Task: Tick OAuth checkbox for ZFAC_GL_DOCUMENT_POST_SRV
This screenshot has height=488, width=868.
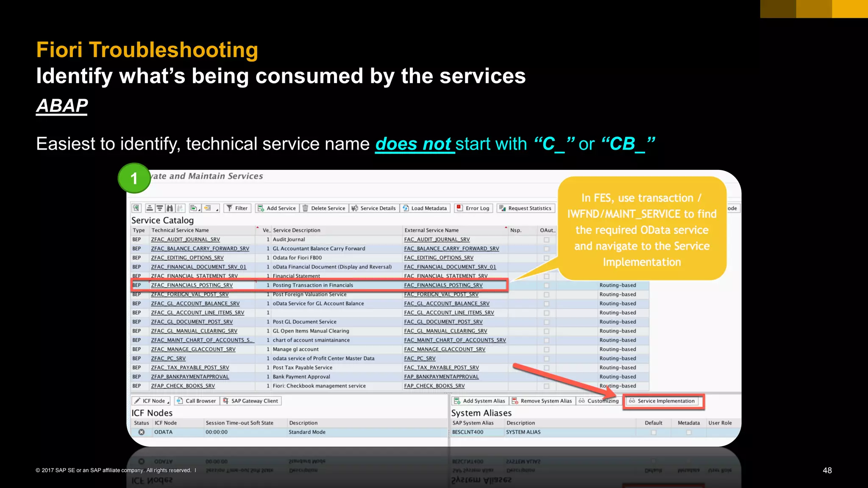Action: tap(546, 322)
